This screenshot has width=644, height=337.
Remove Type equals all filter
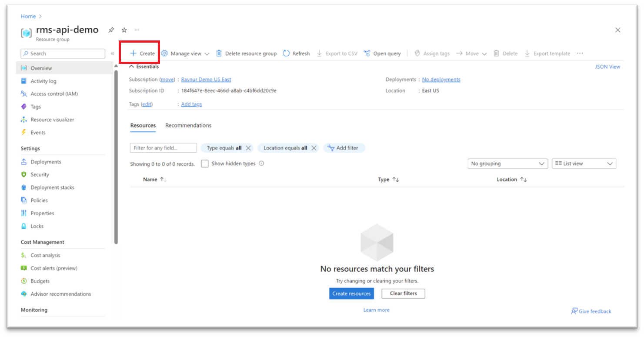pos(248,148)
